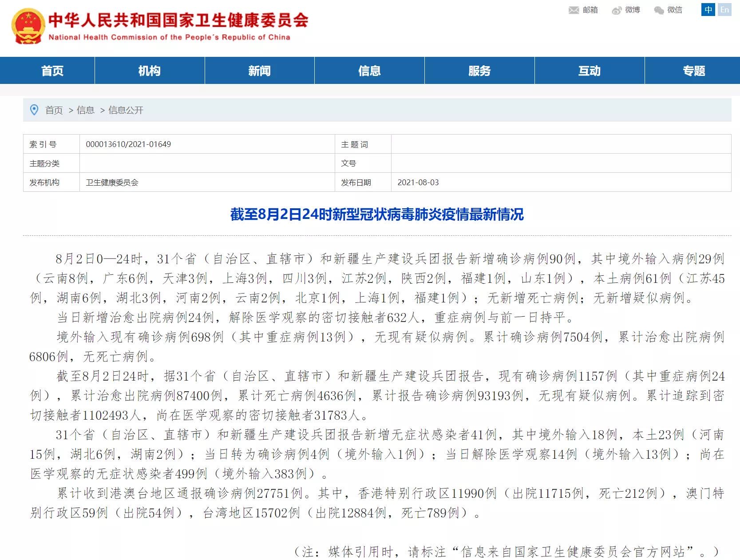Image resolution: width=740 pixels, height=560 pixels.
Task: Click the 微信 text link
Action: click(x=675, y=10)
